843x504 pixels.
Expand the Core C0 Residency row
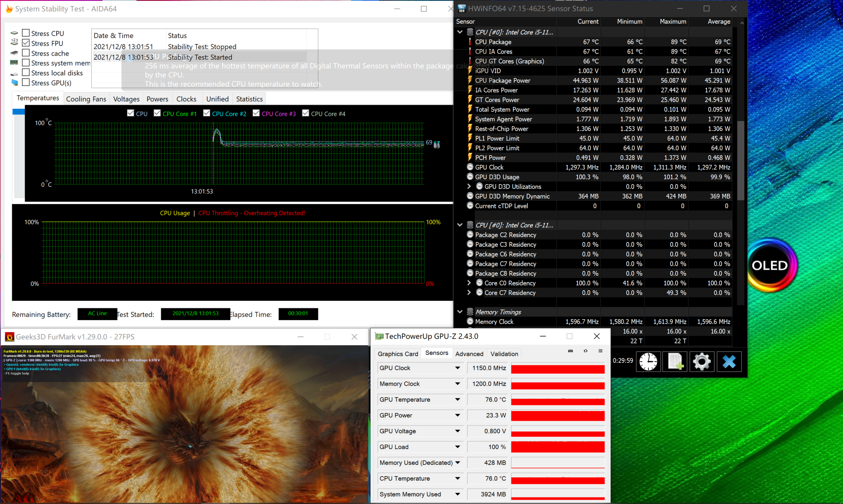(x=469, y=283)
